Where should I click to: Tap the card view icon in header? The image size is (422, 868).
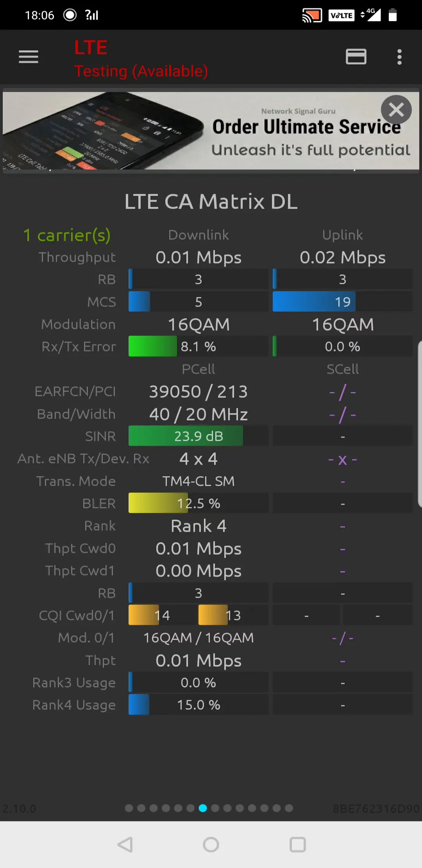point(356,57)
